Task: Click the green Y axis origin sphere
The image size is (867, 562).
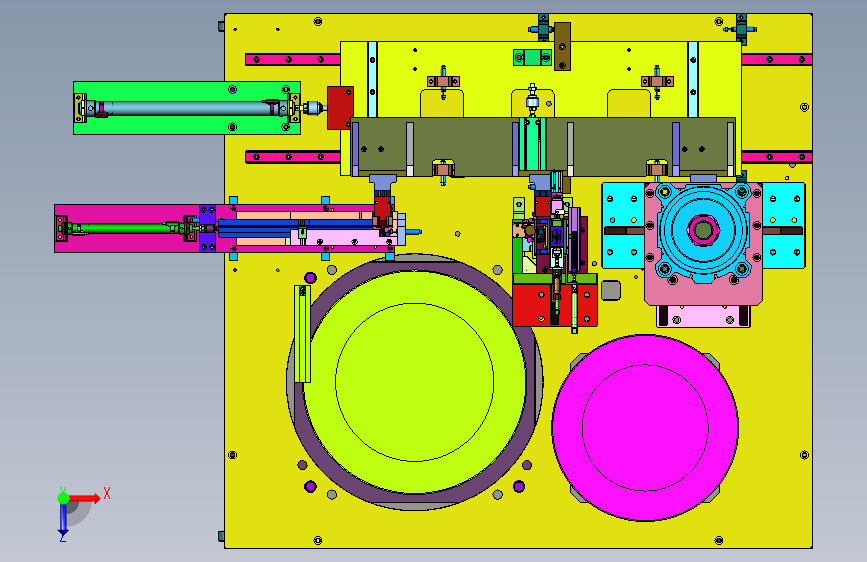Action: tap(64, 498)
